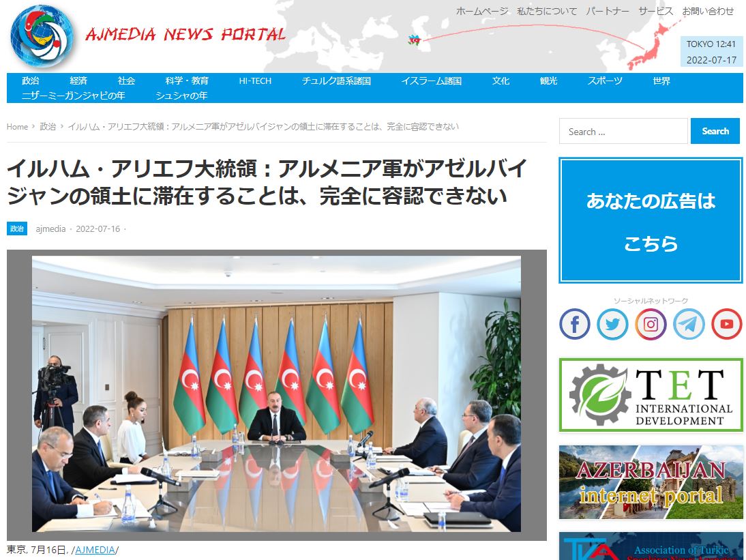Click the blue Search button
The image size is (746, 560).
coord(715,131)
